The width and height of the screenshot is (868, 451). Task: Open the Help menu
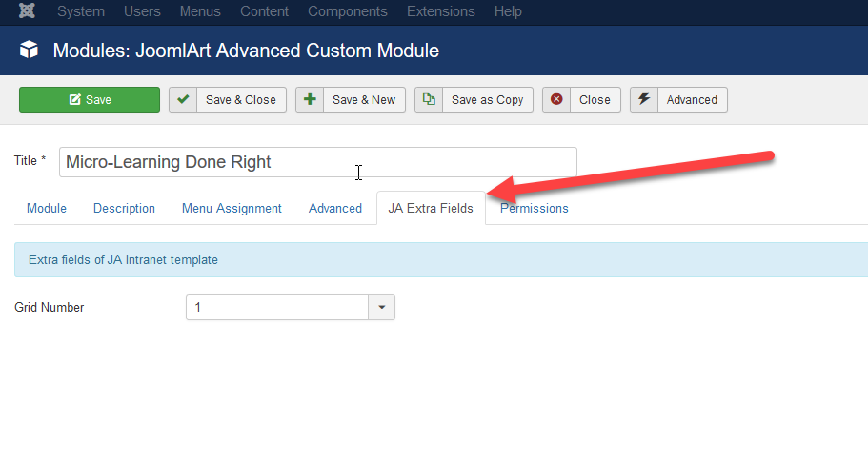coord(508,11)
